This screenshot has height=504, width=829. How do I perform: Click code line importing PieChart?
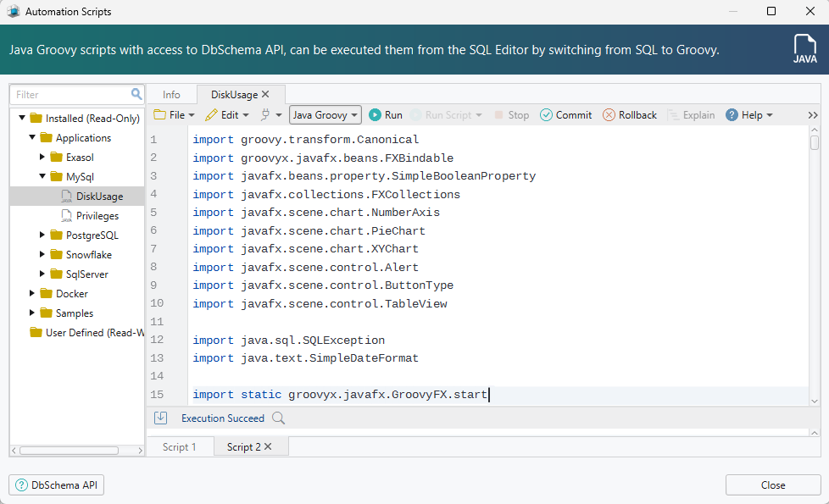(309, 231)
